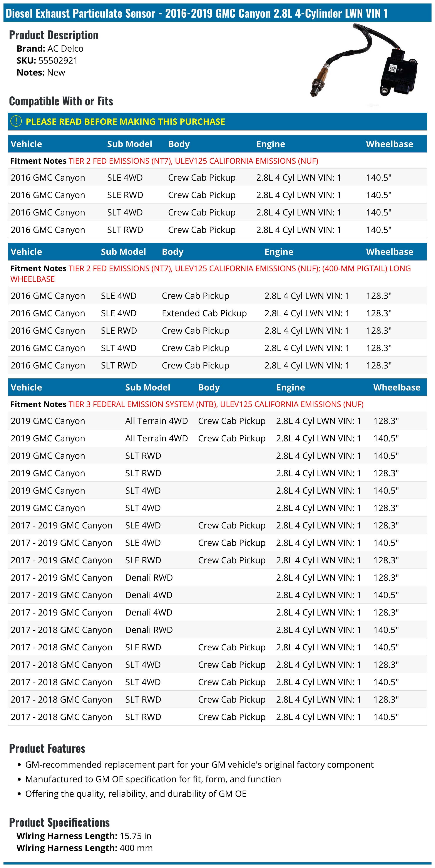Screen dimensions: 435x868
Task: Click the AC Delco brand name
Action: pyautogui.click(x=65, y=49)
